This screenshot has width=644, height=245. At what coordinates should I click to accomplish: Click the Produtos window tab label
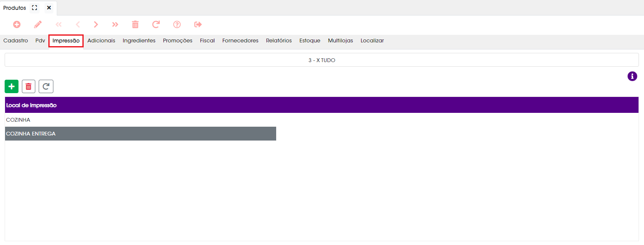coord(15,8)
